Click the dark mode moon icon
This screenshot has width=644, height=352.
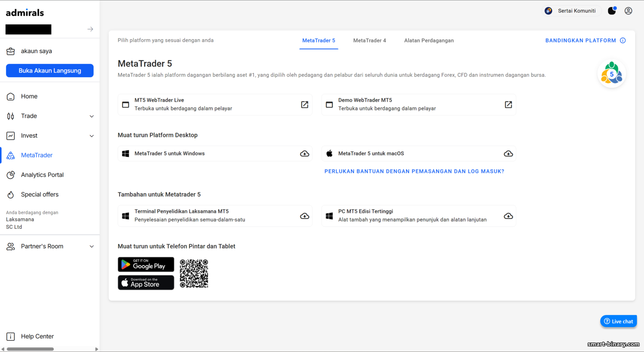click(612, 11)
